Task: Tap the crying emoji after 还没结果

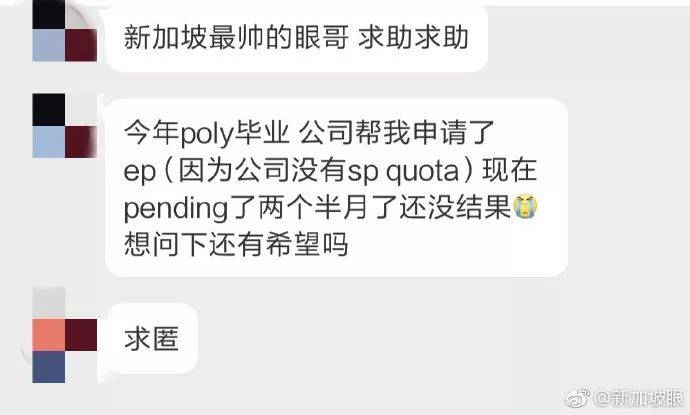Action: click(525, 206)
